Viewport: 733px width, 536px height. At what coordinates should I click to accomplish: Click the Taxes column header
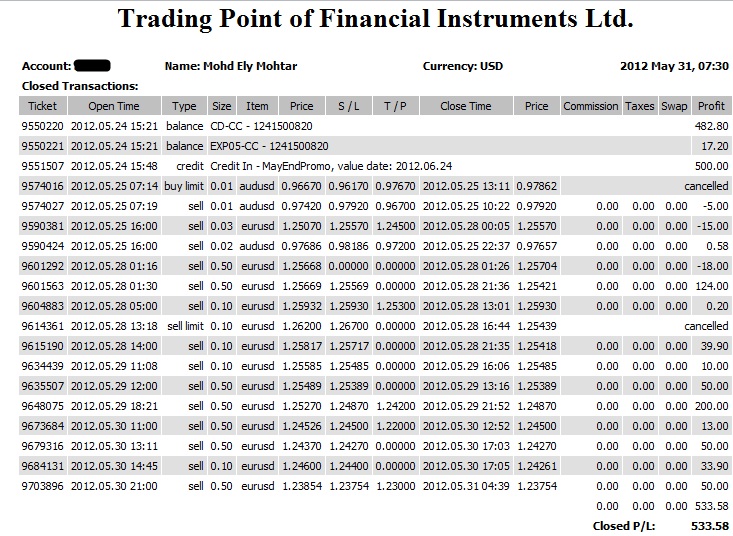pos(640,106)
